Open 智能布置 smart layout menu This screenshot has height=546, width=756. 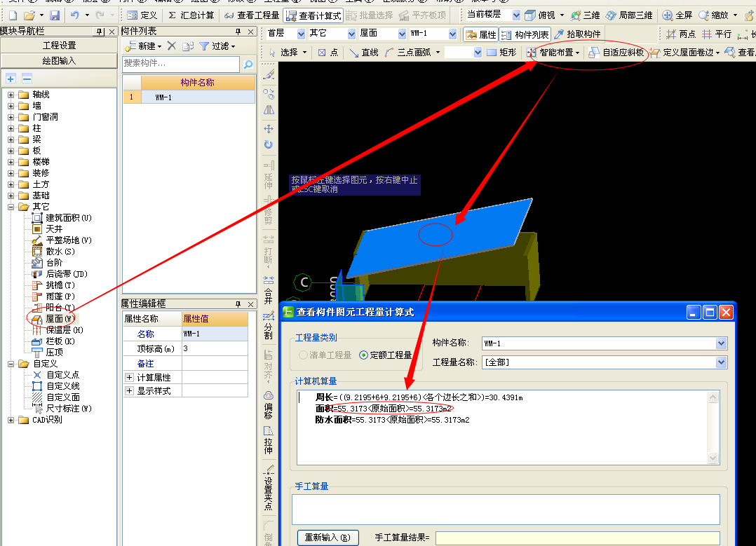[x=553, y=53]
